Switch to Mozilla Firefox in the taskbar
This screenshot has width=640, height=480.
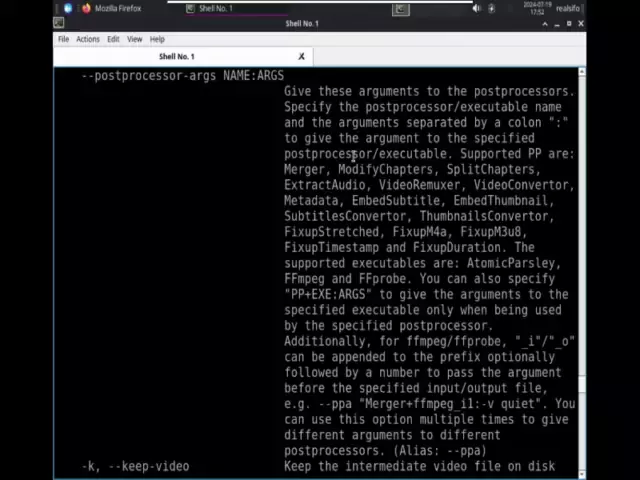point(111,8)
